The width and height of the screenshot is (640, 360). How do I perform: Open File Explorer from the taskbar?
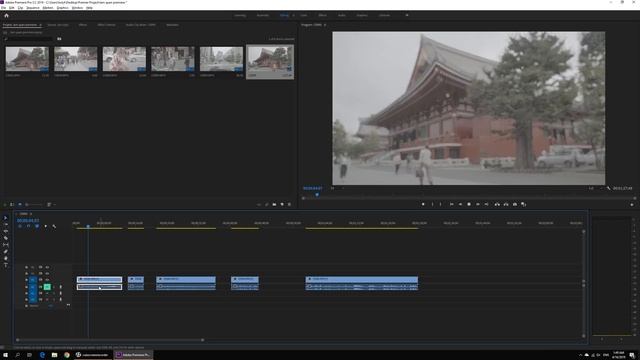click(54, 355)
